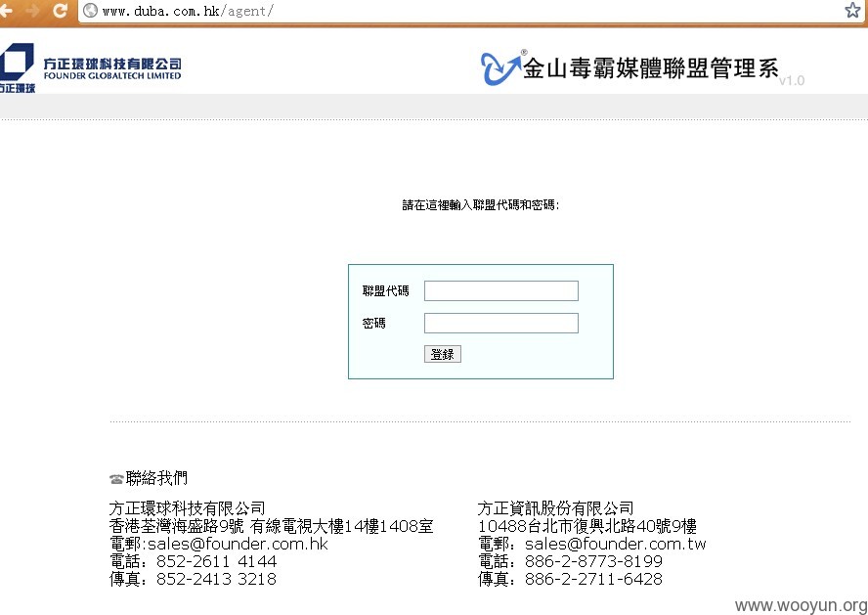Click the 聯盟代碼 label

pyautogui.click(x=386, y=290)
